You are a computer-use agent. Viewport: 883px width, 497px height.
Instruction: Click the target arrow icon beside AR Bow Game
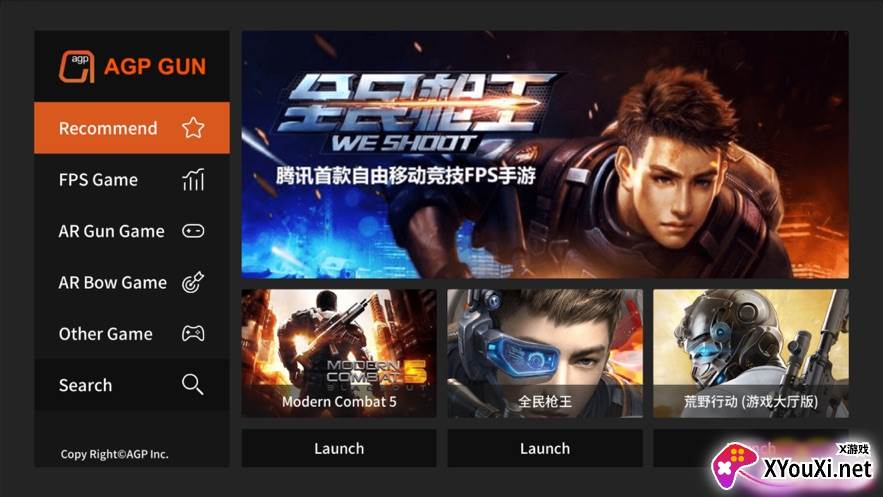[x=193, y=282]
